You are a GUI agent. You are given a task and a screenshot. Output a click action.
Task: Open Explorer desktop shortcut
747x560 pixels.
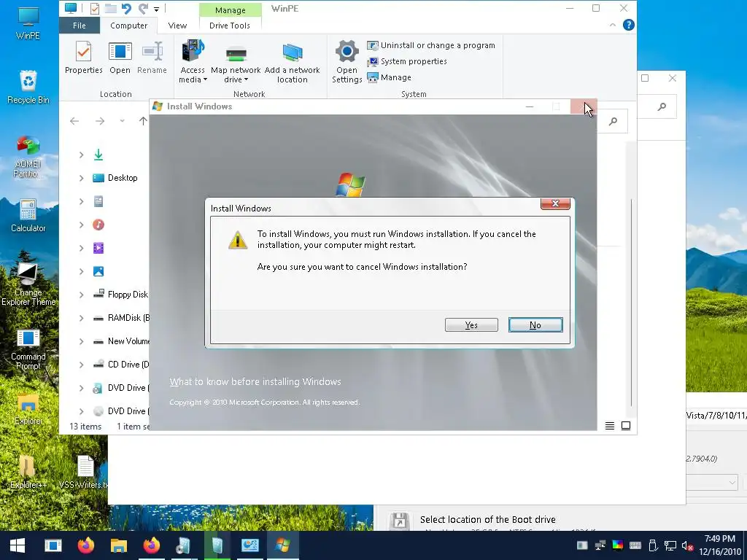(28, 410)
